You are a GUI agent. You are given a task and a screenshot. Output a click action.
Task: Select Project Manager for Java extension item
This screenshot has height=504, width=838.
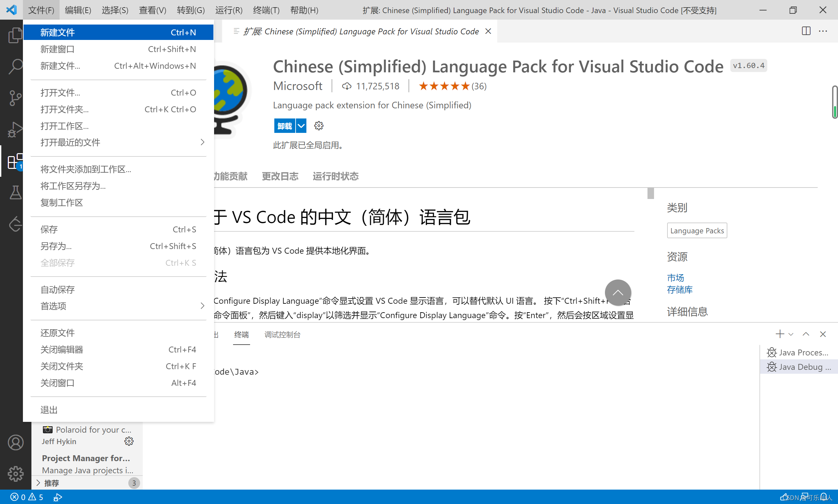[87, 464]
